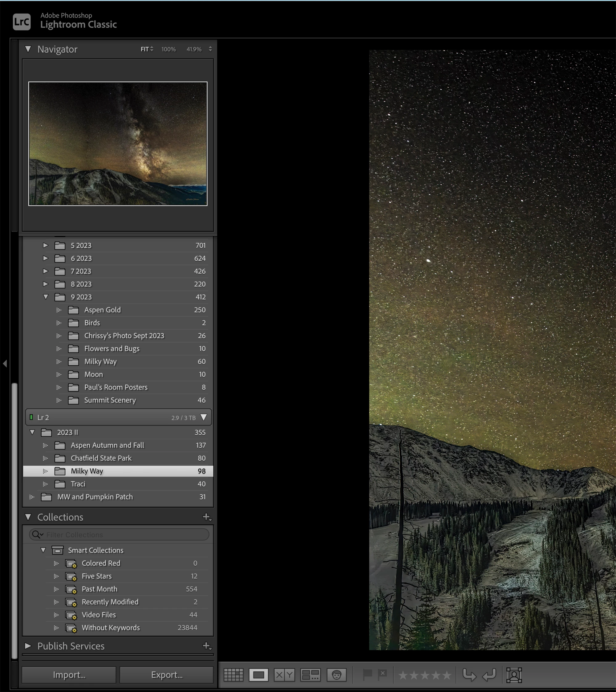Open the Lr 2 volume dropdown arrow

click(203, 417)
